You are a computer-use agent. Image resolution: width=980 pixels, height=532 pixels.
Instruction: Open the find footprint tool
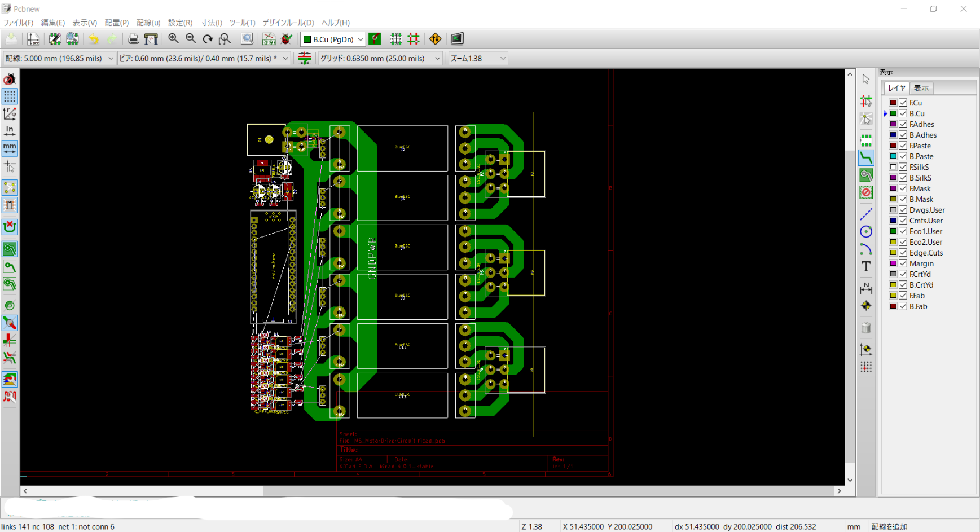point(247,39)
